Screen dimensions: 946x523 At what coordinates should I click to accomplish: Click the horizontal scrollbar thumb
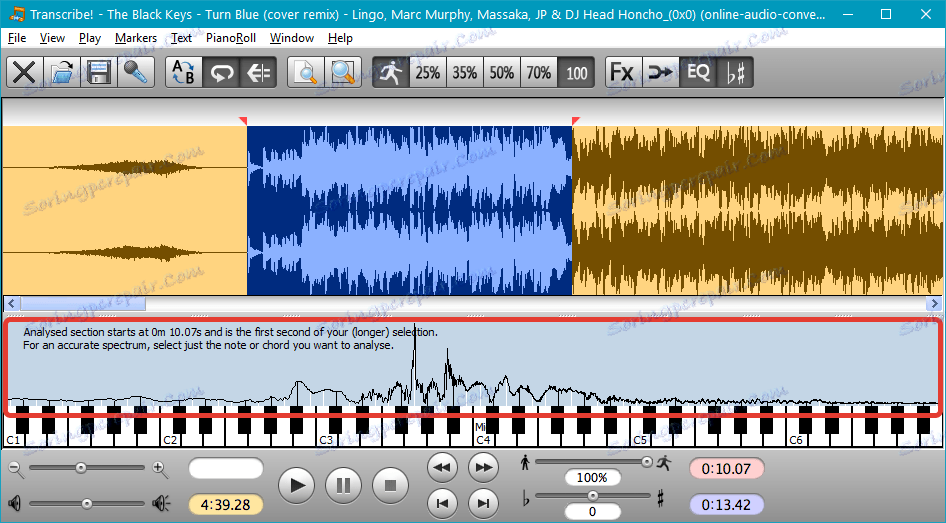pyautogui.click(x=82, y=303)
